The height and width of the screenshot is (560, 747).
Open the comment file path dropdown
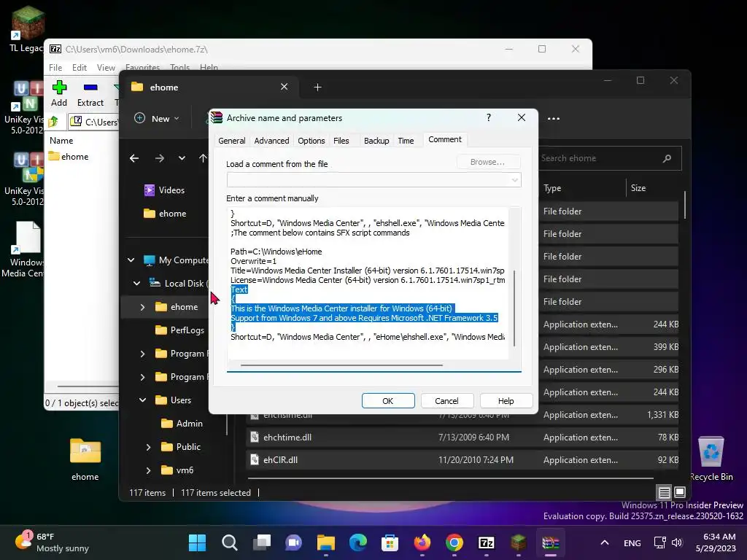point(514,180)
